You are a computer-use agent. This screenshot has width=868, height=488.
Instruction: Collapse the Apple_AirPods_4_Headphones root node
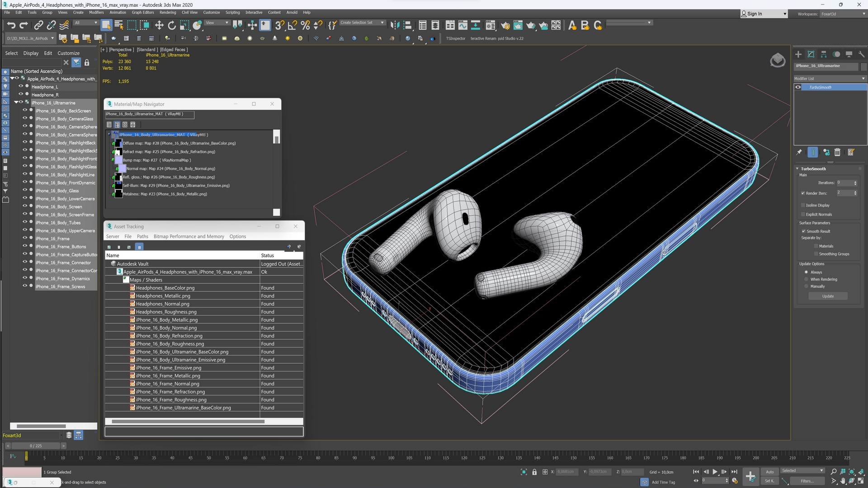(x=12, y=79)
